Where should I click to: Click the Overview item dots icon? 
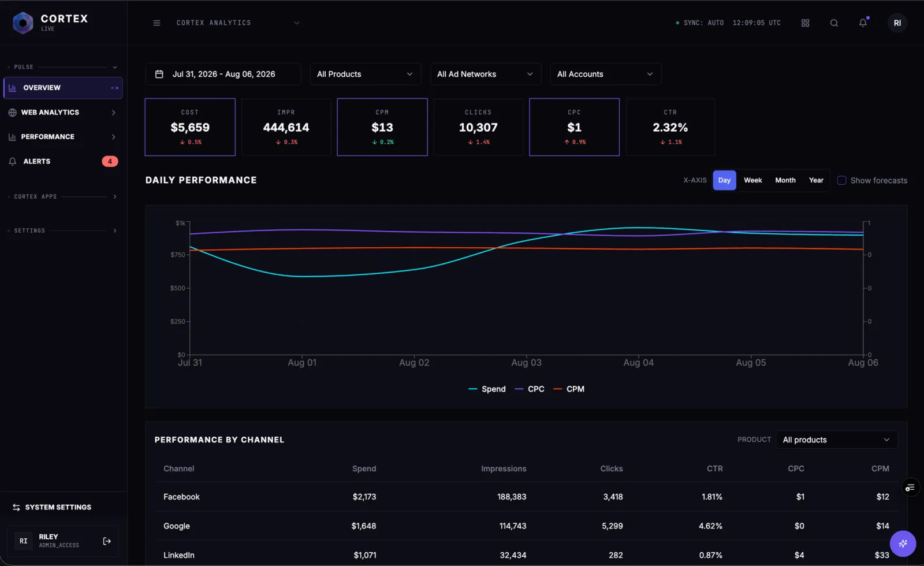click(x=114, y=88)
